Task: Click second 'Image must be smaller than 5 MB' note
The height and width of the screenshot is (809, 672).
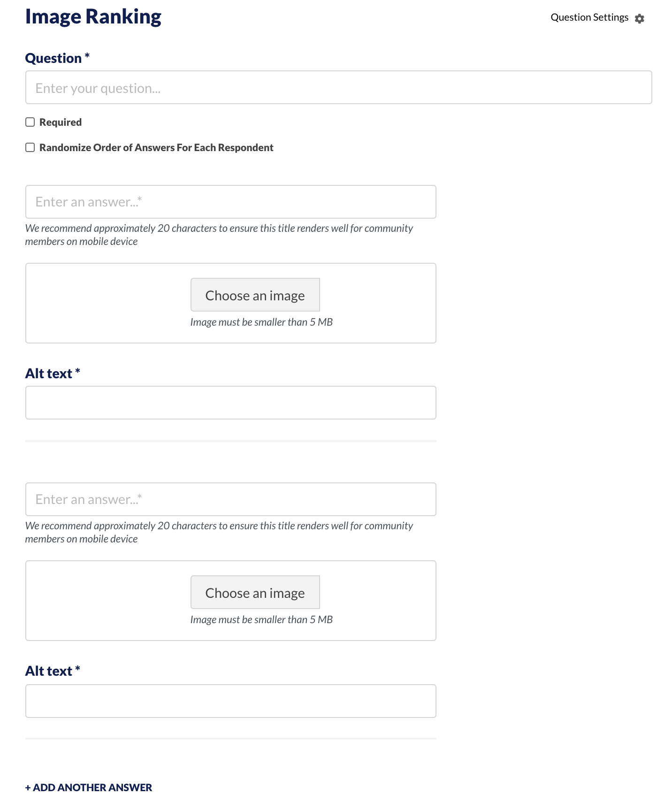Action: tap(261, 619)
